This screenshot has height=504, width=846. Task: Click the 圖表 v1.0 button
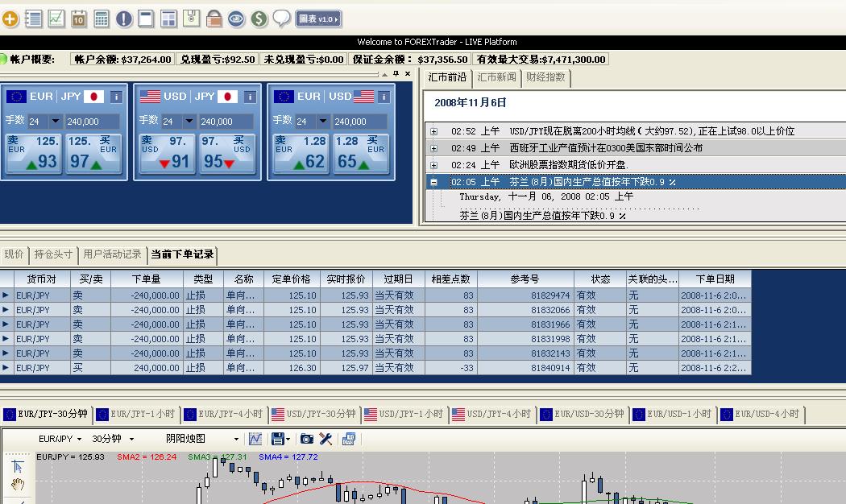(x=318, y=19)
